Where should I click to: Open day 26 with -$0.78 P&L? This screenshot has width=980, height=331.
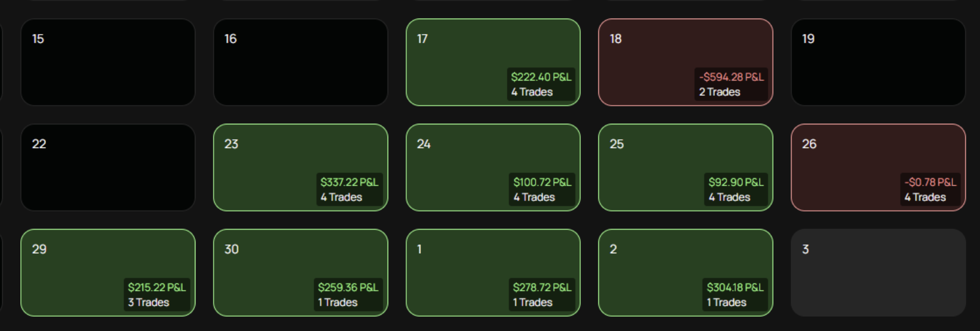point(878,168)
